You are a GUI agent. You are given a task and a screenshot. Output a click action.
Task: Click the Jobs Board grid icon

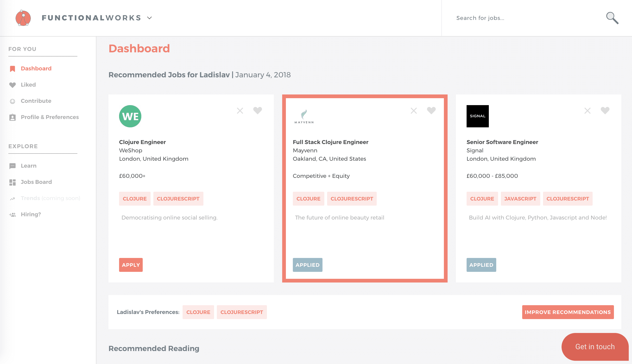[x=13, y=182]
